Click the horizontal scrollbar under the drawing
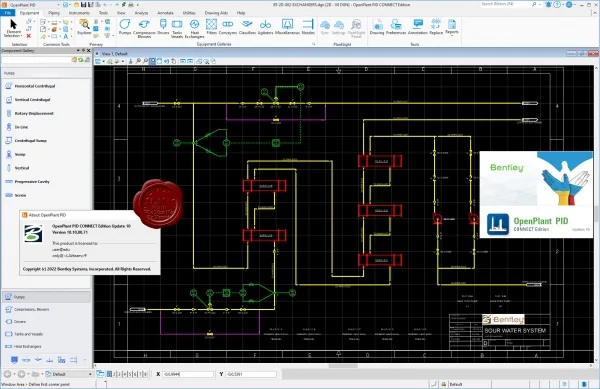The width and height of the screenshot is (600, 389). [343, 366]
